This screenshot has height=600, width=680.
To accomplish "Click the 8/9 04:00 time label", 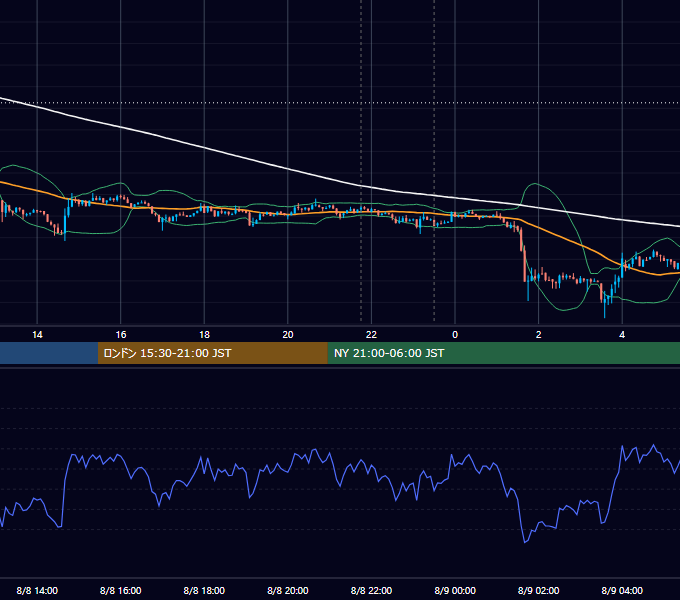I will (622, 590).
